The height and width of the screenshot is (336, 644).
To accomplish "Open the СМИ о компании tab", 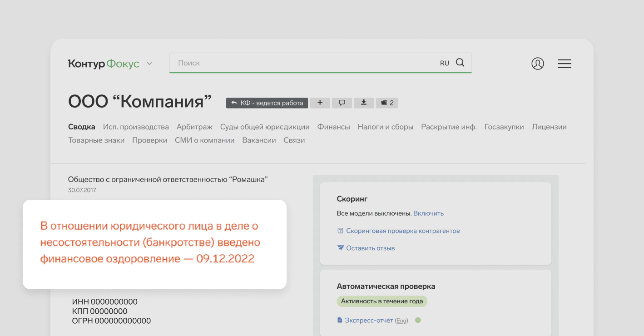I will pyautogui.click(x=205, y=140).
